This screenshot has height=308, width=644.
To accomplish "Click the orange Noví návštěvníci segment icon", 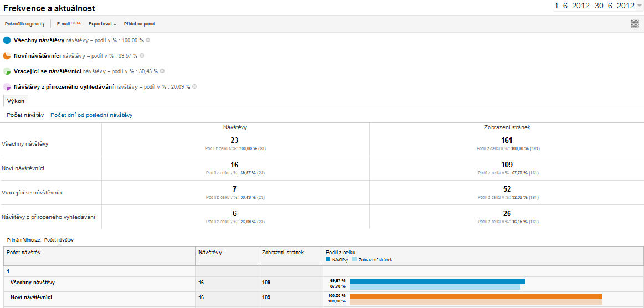I will (7, 55).
